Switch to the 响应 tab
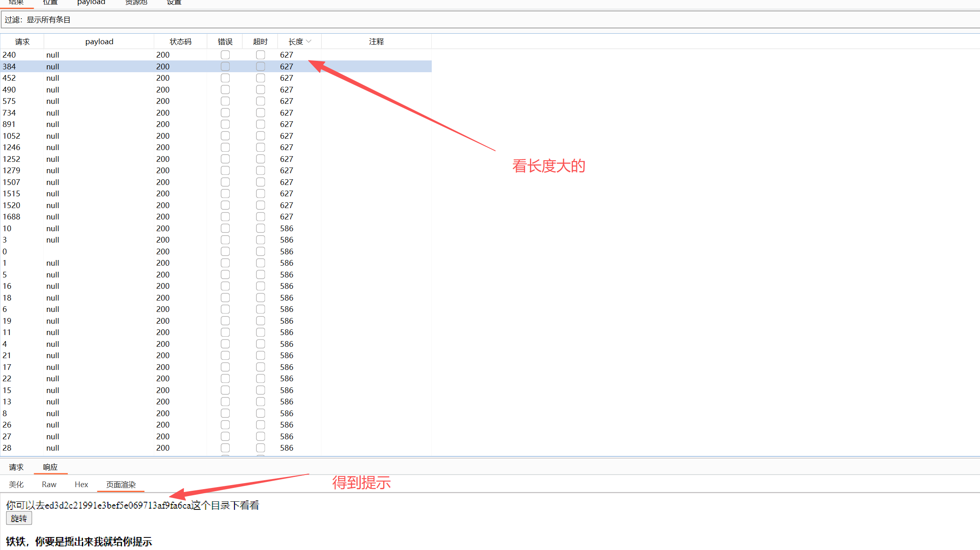Viewport: 980px width, 550px height. [50, 467]
